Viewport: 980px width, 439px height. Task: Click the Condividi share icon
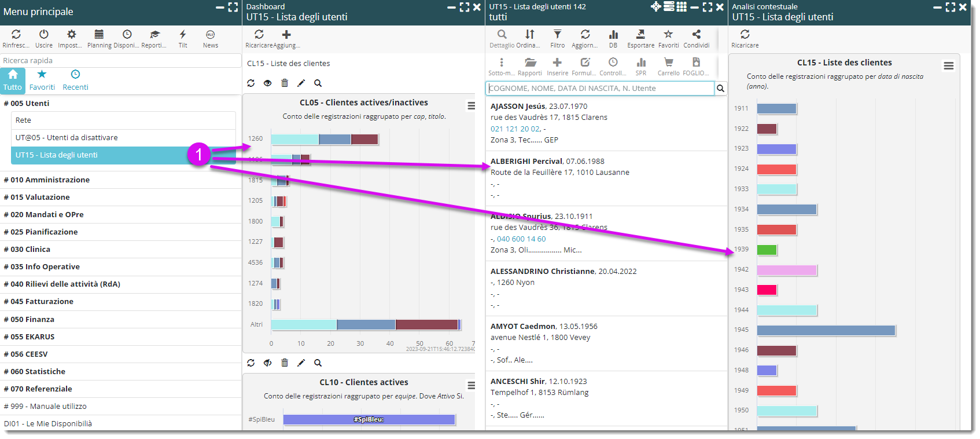tap(696, 35)
